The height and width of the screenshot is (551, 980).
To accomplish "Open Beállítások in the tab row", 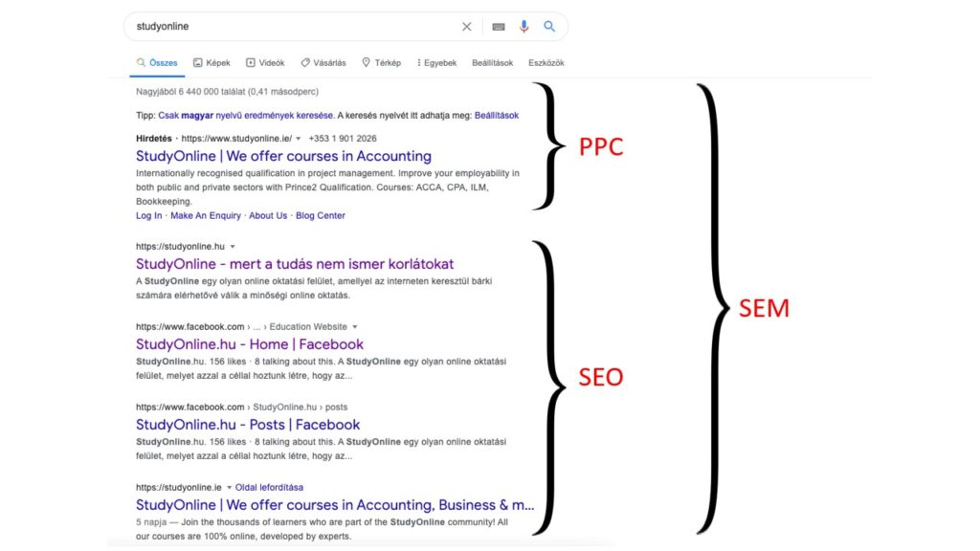I will click(493, 62).
